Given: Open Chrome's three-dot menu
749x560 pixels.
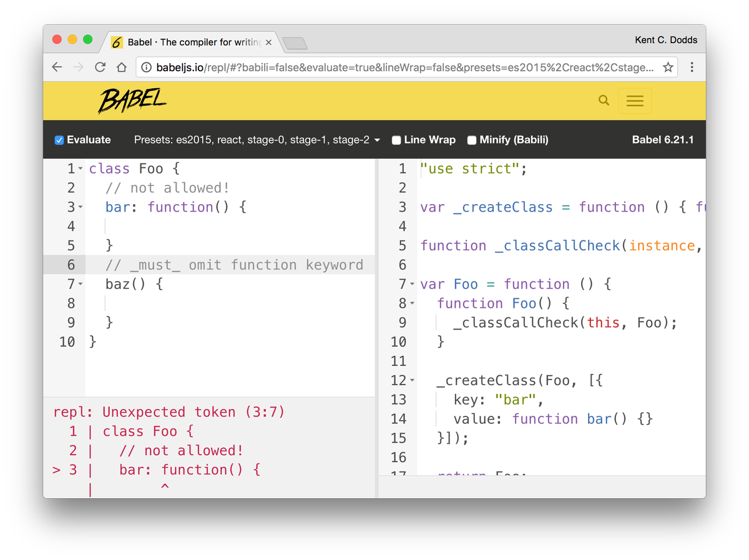Looking at the screenshot, I should point(692,67).
